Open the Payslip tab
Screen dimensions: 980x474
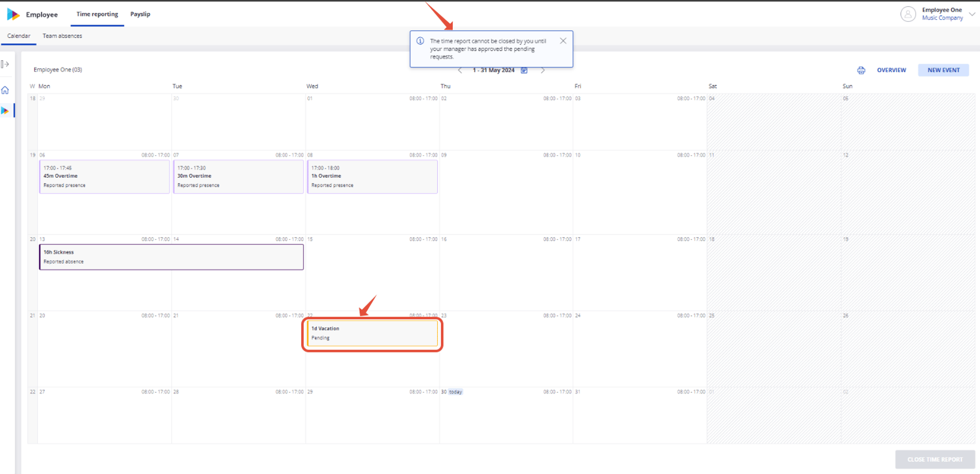coord(140,14)
